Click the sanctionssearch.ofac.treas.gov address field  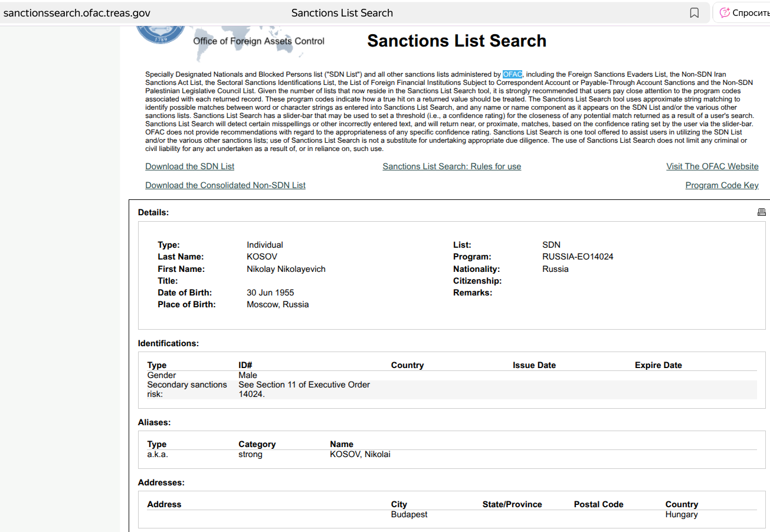(77, 13)
